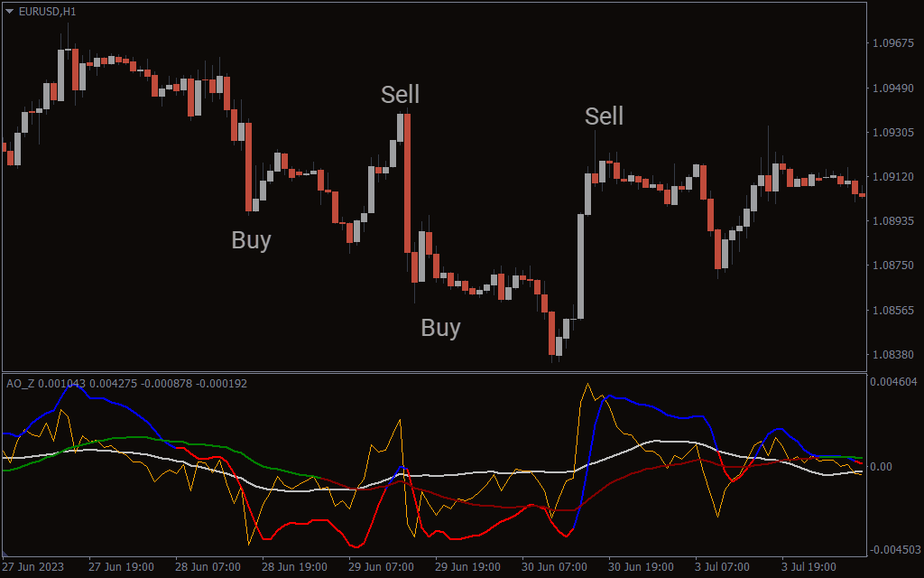
Task: Click the Sell label above the tall red candle
Action: click(400, 94)
